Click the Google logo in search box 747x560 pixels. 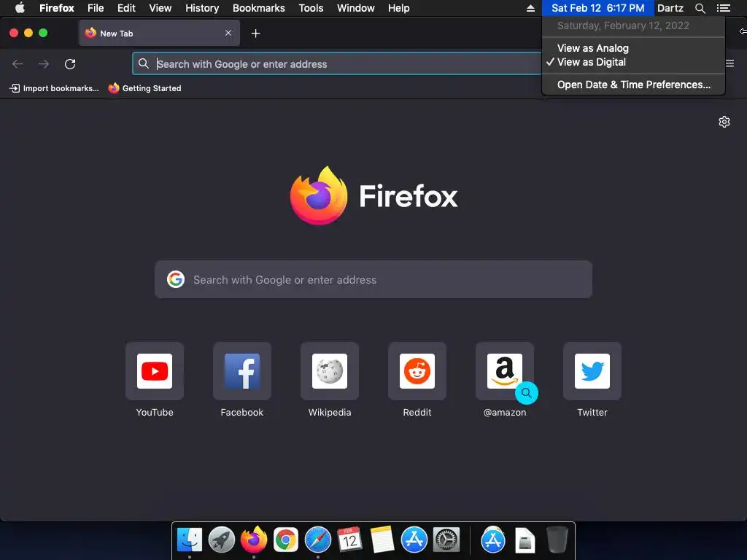coord(176,279)
